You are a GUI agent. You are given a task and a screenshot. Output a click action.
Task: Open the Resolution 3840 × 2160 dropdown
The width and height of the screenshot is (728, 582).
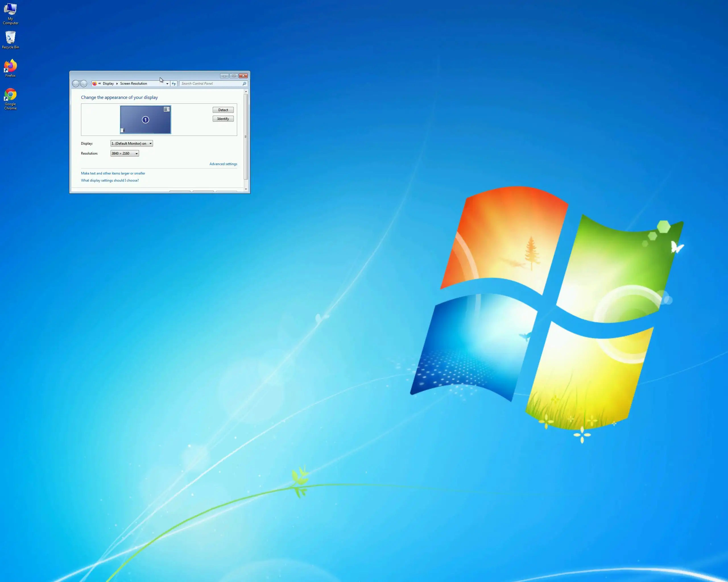tap(125, 153)
